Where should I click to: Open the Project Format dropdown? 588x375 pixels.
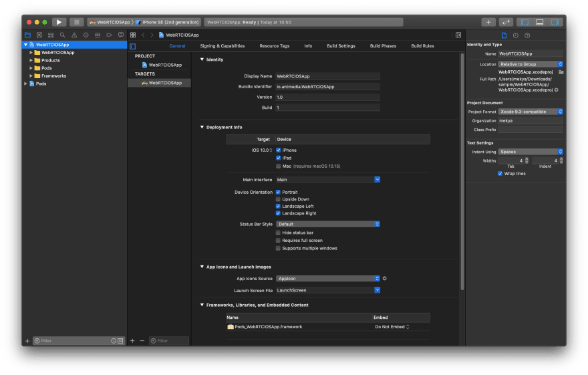click(x=531, y=112)
